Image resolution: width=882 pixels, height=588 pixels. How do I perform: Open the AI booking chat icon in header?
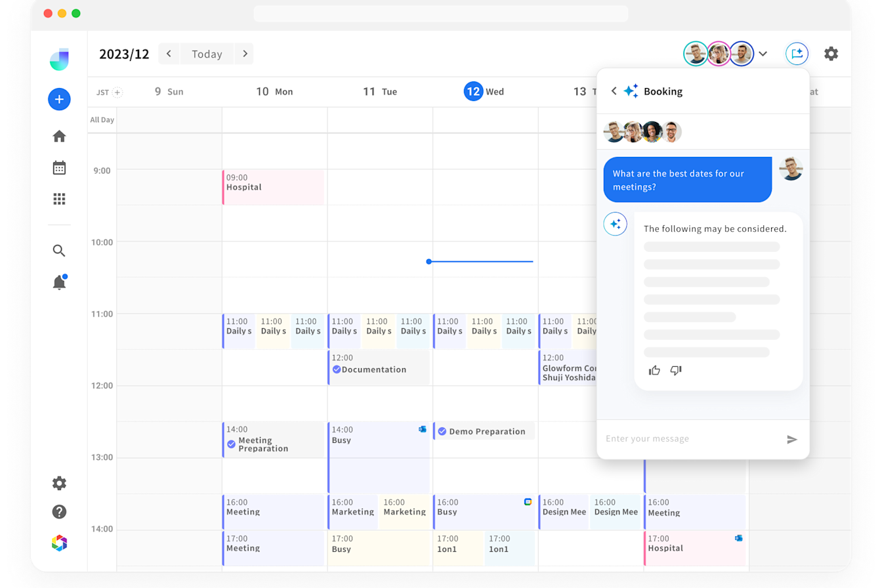tap(797, 54)
